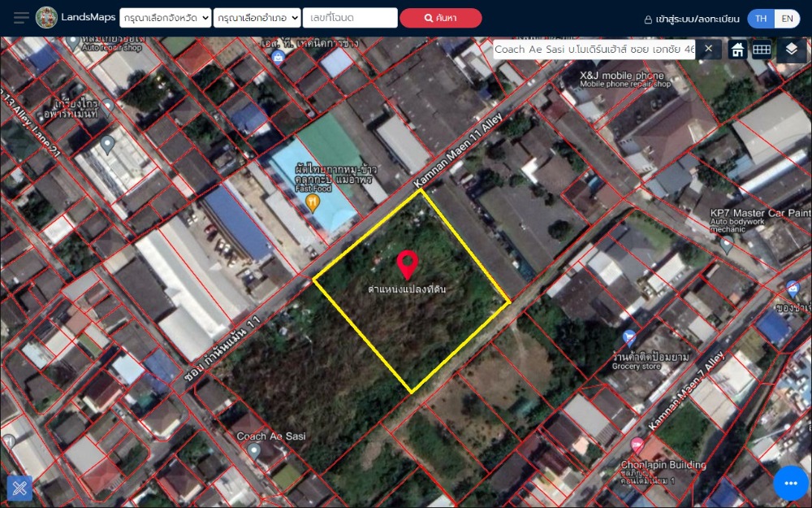Image resolution: width=812 pixels, height=508 pixels.
Task: Focus the deed number input field
Action: [x=350, y=18]
